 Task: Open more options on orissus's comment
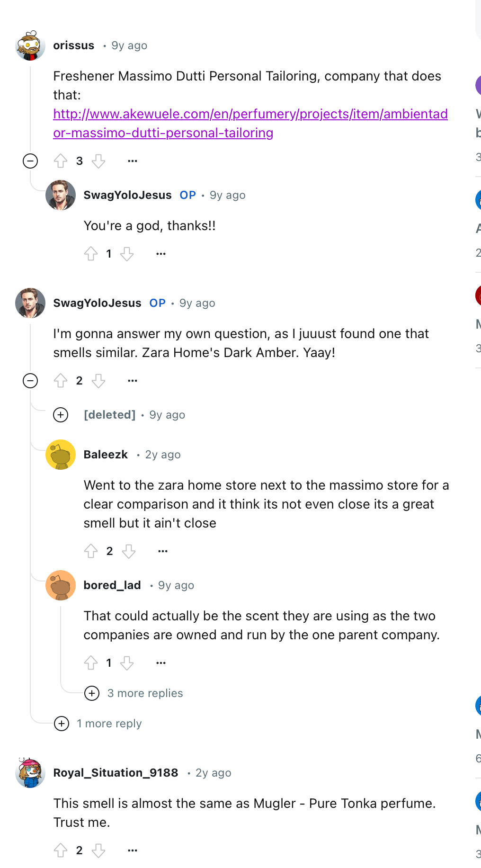point(133,161)
